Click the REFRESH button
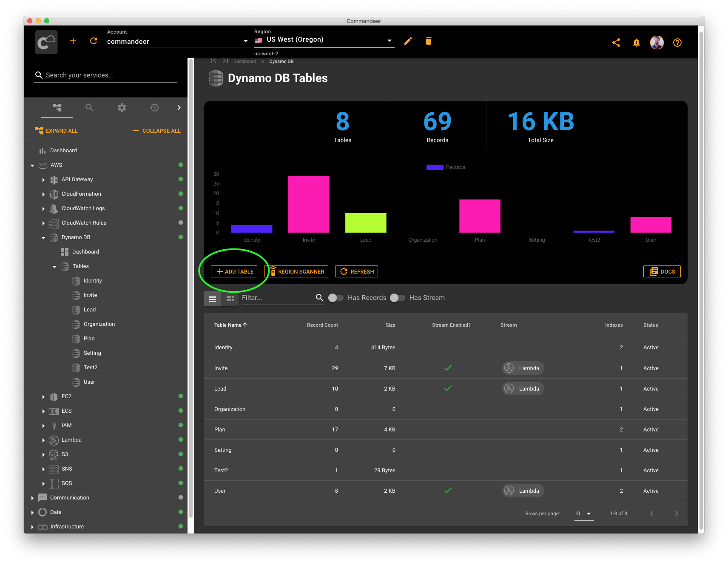Viewport: 728px width, 565px height. click(357, 271)
